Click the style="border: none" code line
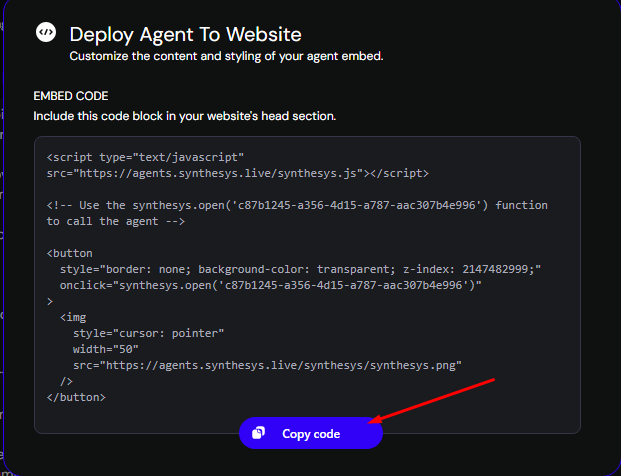Screen dimensions: 621x476 (300, 269)
